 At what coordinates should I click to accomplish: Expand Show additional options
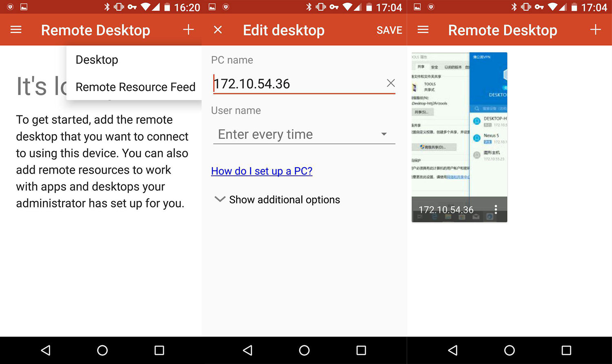coord(277,199)
